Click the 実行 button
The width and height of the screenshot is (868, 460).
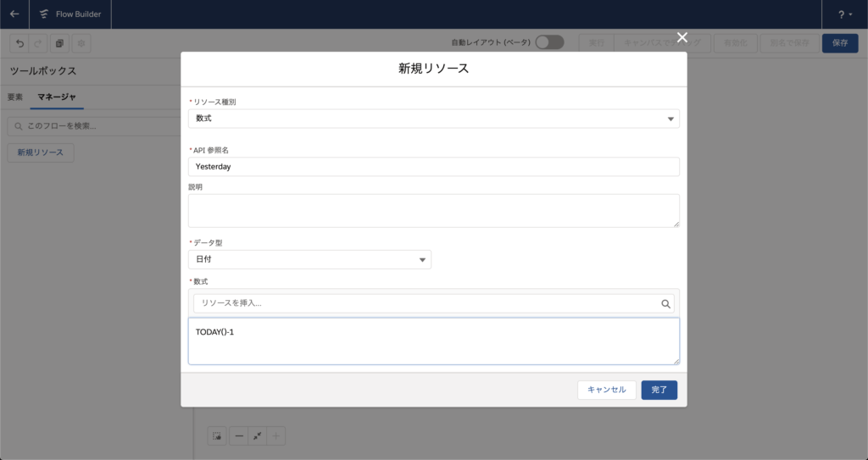pyautogui.click(x=596, y=43)
